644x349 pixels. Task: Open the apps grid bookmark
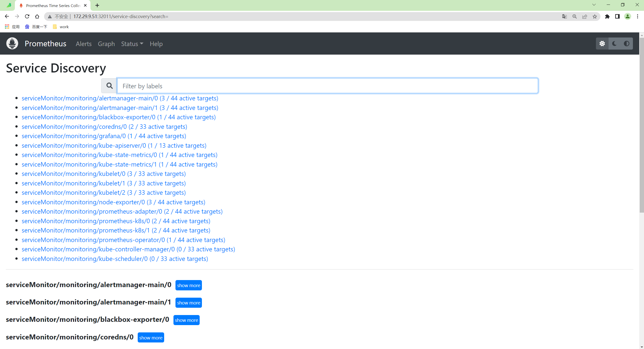[x=12, y=27]
